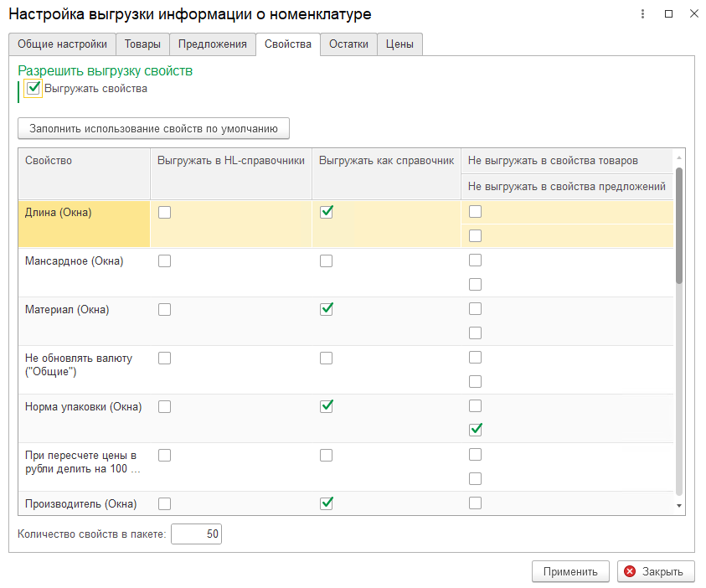Close the window with X icon
This screenshot has height=588, width=706.
pyautogui.click(x=693, y=14)
